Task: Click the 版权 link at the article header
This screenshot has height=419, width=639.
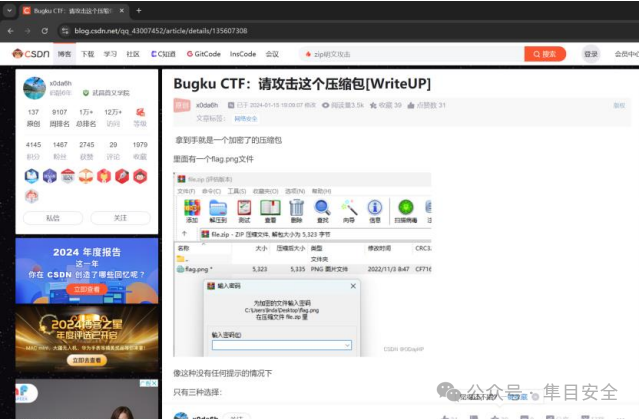Action: [x=619, y=105]
